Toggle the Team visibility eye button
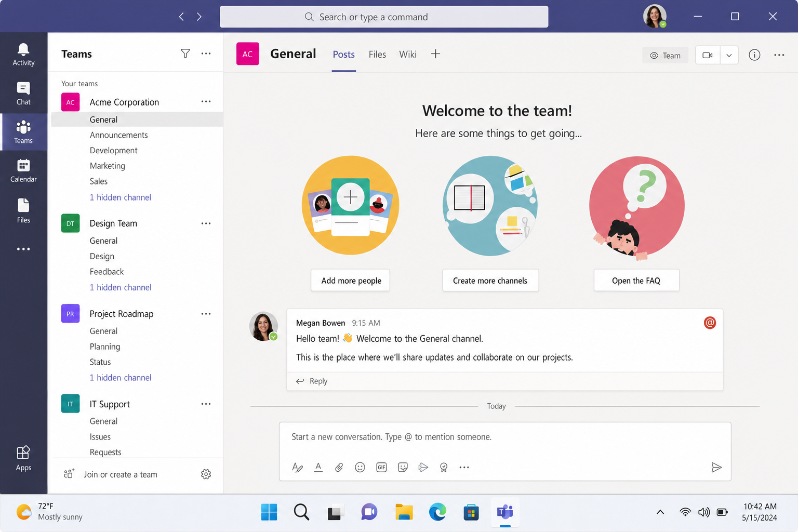This screenshot has height=532, width=798. 665,56
